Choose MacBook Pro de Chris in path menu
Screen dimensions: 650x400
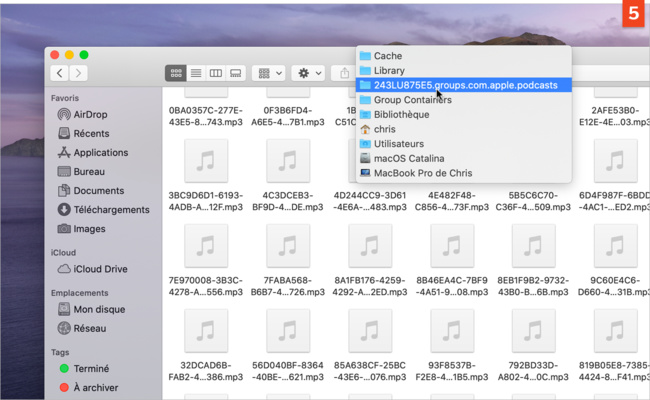[422, 173]
